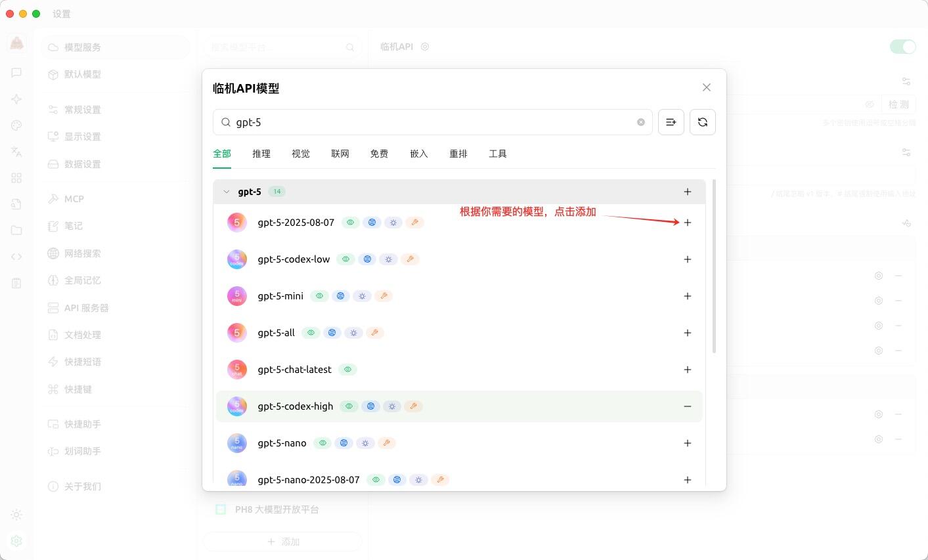The image size is (928, 560).
Task: Click the 检测 button
Action: pyautogui.click(x=898, y=104)
